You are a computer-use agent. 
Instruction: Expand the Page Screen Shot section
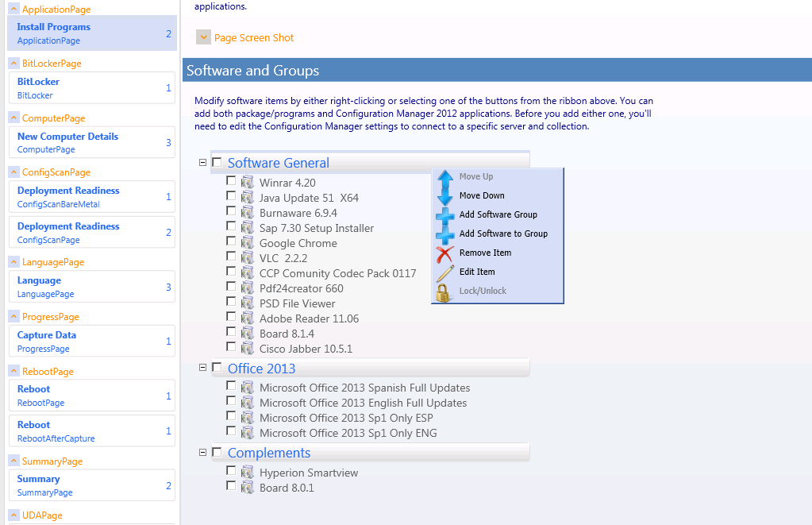coord(203,37)
